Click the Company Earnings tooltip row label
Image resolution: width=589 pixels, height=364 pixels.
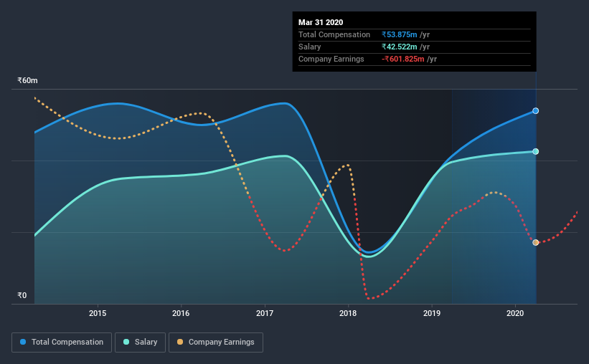coord(331,59)
